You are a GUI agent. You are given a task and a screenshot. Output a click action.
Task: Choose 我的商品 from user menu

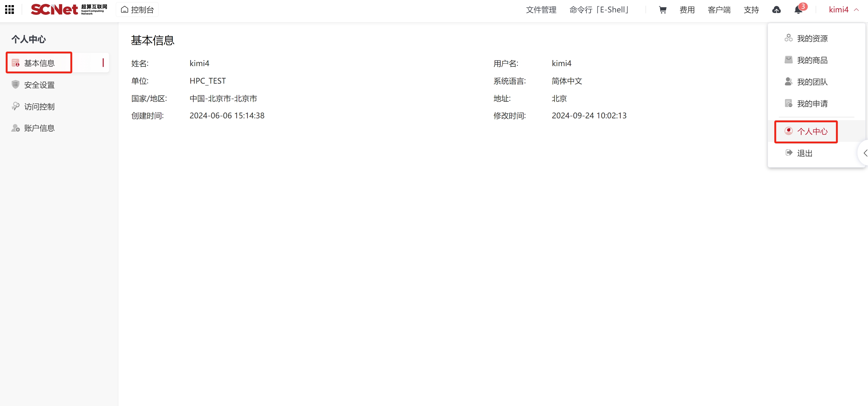point(812,60)
